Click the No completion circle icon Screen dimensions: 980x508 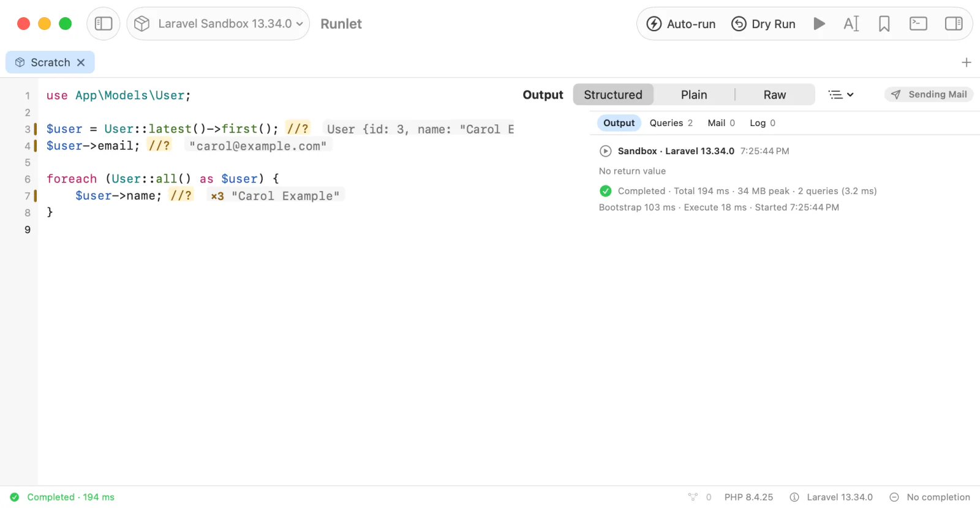tap(894, 497)
